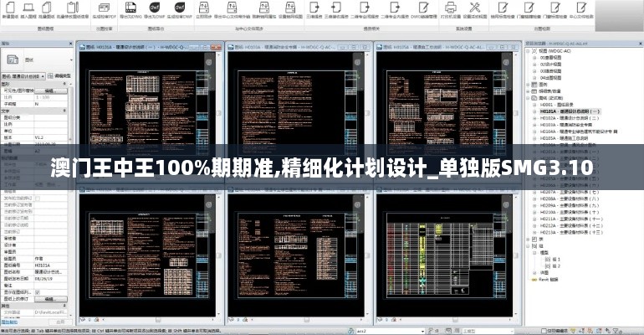Click the first storage-box sync icon
Viewport: 644px width, 335px height.
[x=204, y=8]
